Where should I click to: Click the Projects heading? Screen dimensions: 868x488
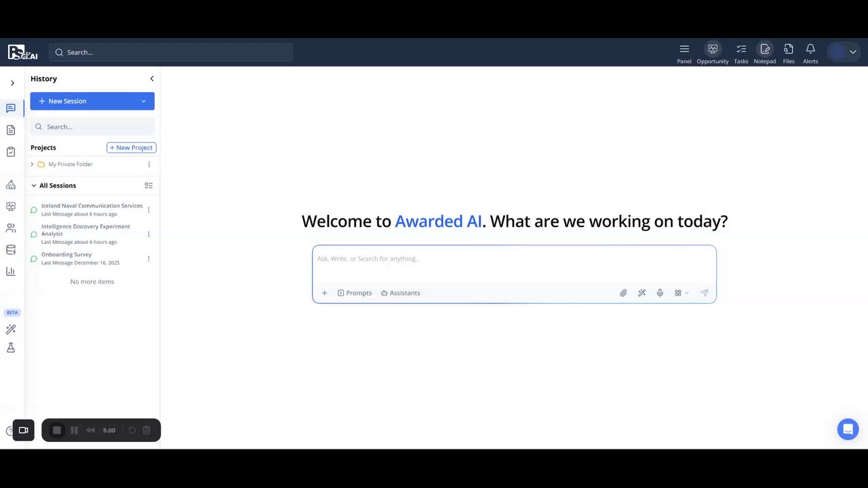[43, 148]
